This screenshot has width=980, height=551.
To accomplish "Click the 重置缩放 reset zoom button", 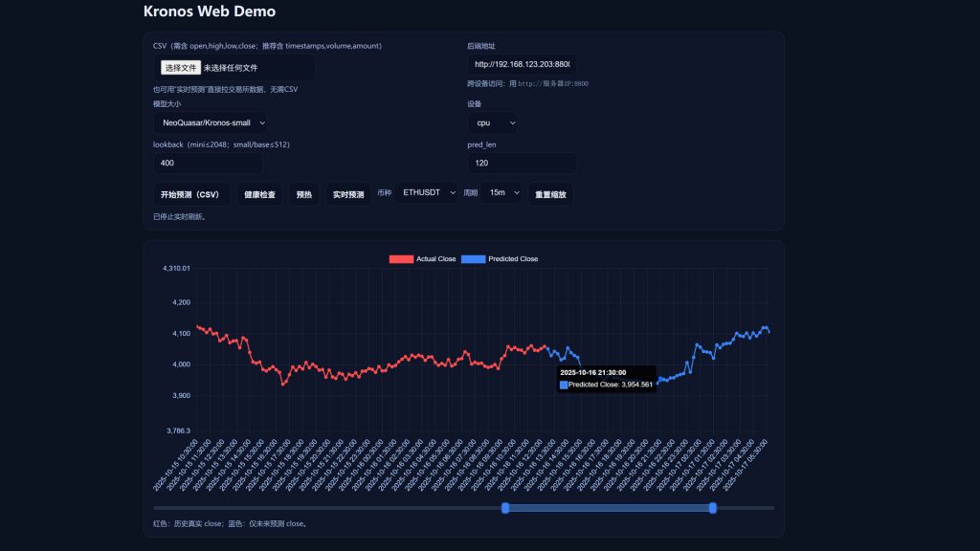I will click(550, 194).
